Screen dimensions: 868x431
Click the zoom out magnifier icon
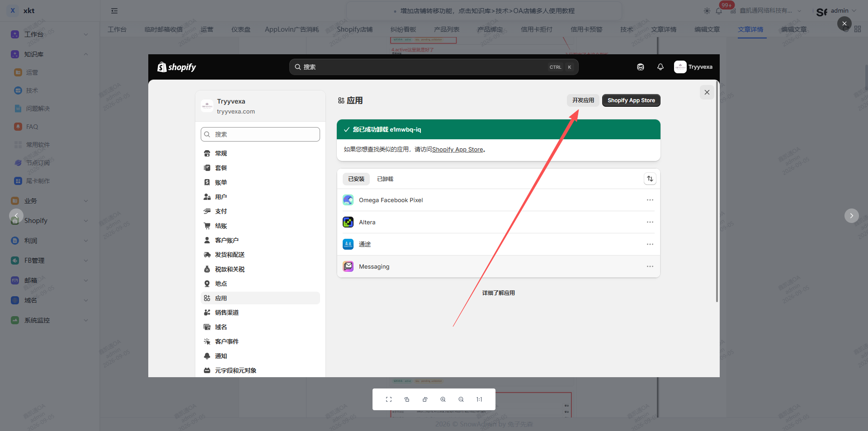point(461,399)
